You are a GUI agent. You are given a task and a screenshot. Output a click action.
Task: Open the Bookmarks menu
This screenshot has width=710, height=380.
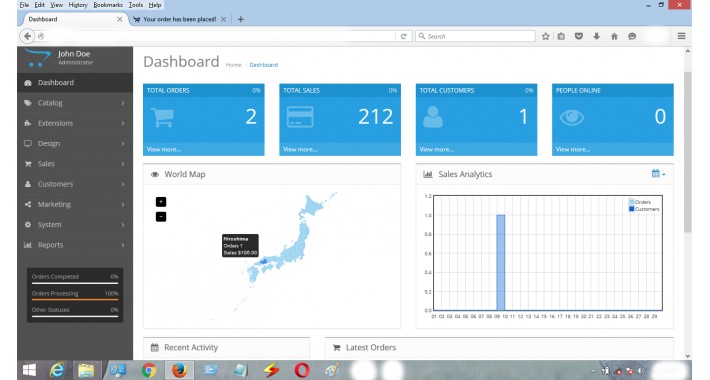(x=108, y=5)
